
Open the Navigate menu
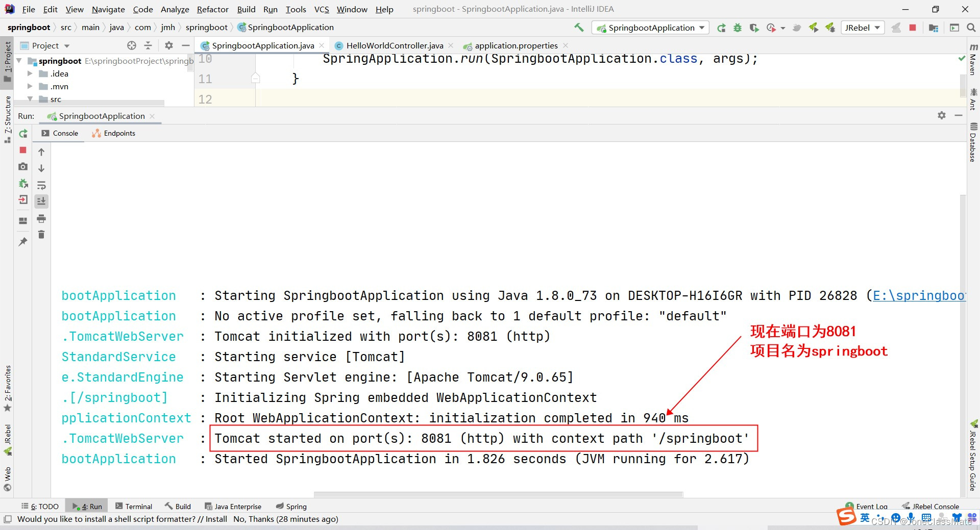pyautogui.click(x=108, y=9)
